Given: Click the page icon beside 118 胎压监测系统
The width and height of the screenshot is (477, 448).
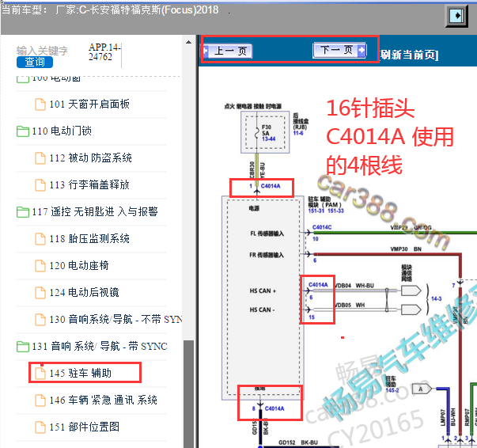Looking at the screenshot, I should pyautogui.click(x=40, y=238).
